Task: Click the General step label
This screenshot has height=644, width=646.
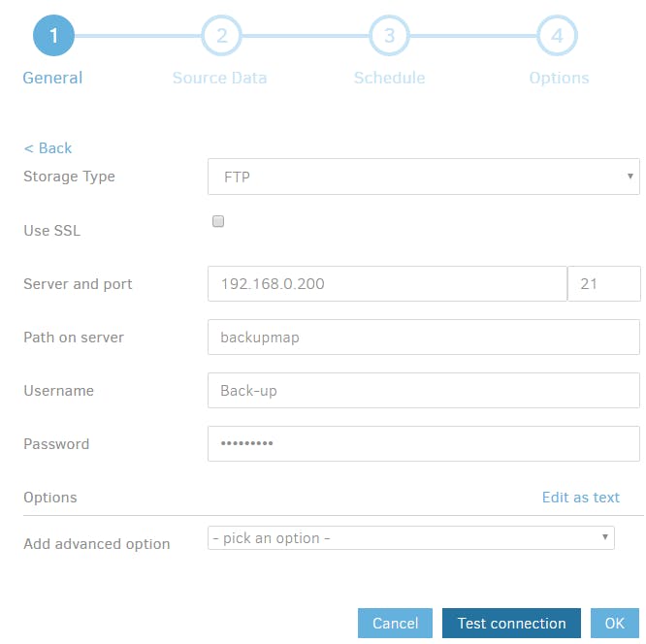Action: [x=52, y=78]
